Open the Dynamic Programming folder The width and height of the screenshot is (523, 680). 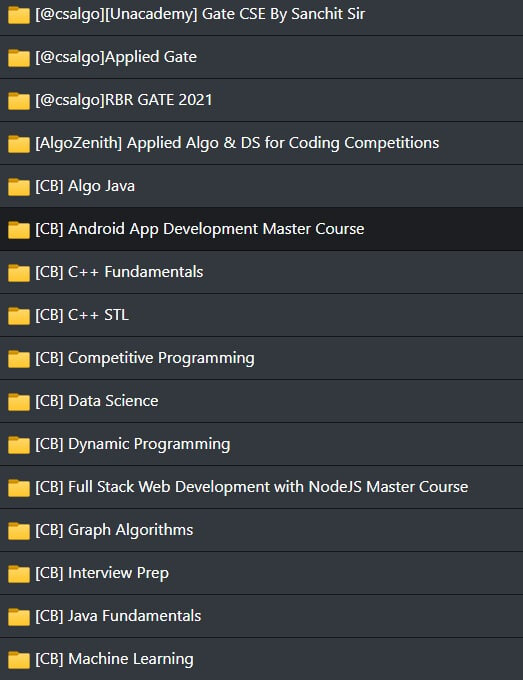click(x=262, y=444)
